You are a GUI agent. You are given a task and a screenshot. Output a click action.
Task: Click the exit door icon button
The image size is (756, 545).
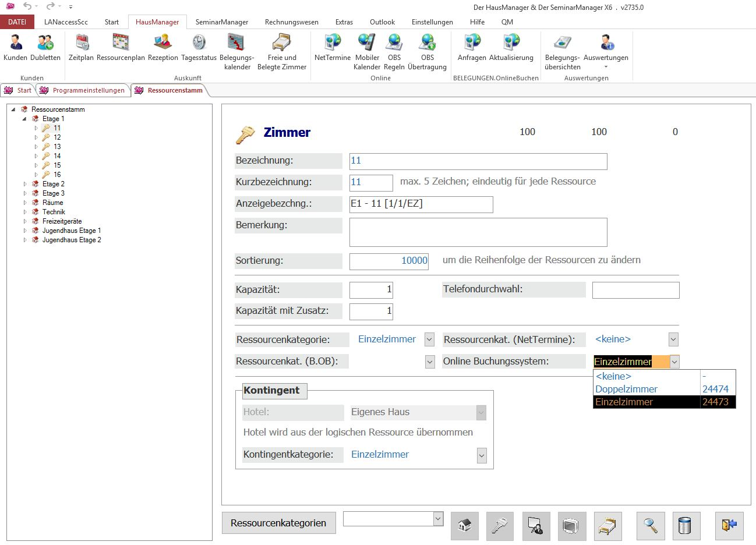tap(729, 526)
